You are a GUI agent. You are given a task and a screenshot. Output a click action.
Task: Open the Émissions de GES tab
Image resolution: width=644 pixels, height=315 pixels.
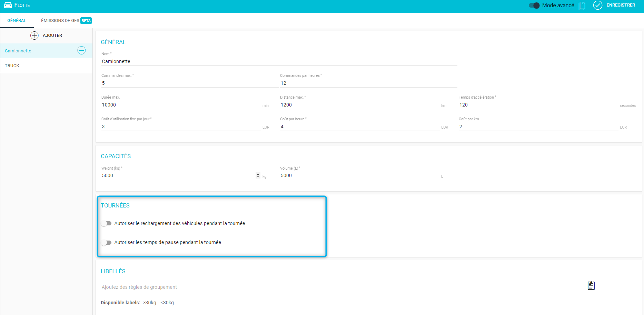66,21
